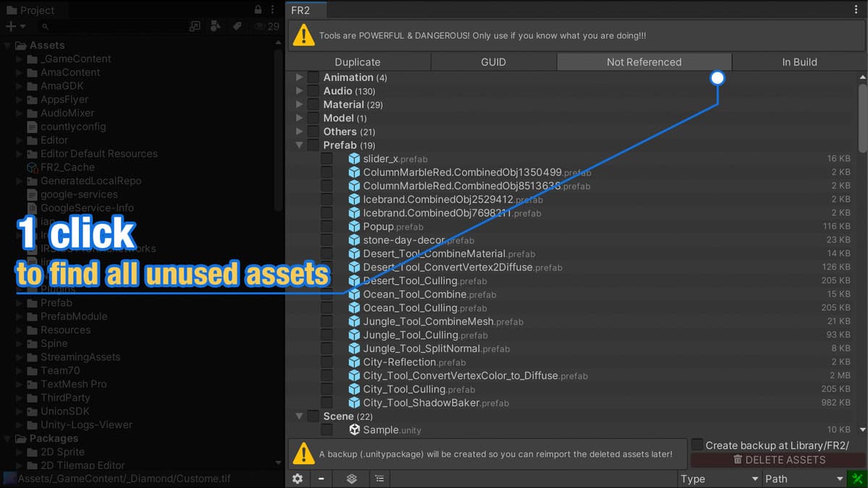868x488 pixels.
Task: Click the search by label tag icon
Action: pos(237,27)
